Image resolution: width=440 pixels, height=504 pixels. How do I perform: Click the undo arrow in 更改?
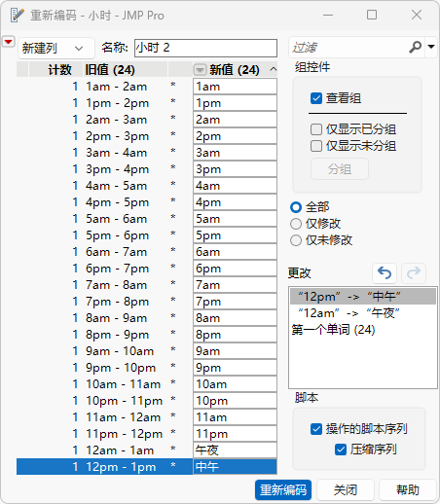coord(385,273)
